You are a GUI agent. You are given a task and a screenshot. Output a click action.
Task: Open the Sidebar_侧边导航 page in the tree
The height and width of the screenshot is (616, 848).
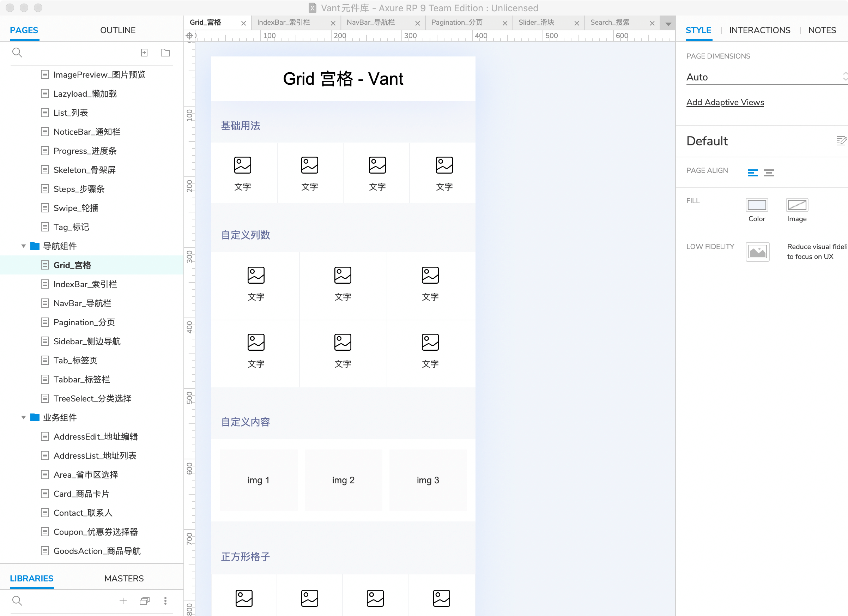(x=87, y=342)
